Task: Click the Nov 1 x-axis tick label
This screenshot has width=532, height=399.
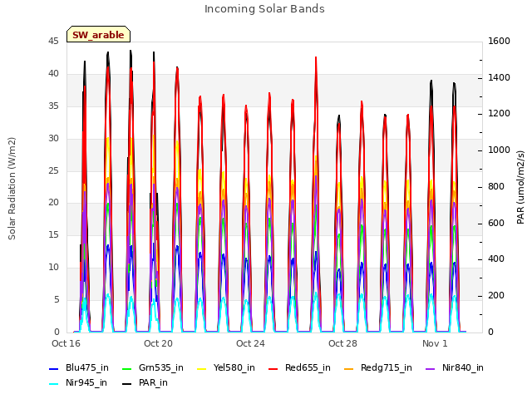Action: click(x=435, y=343)
